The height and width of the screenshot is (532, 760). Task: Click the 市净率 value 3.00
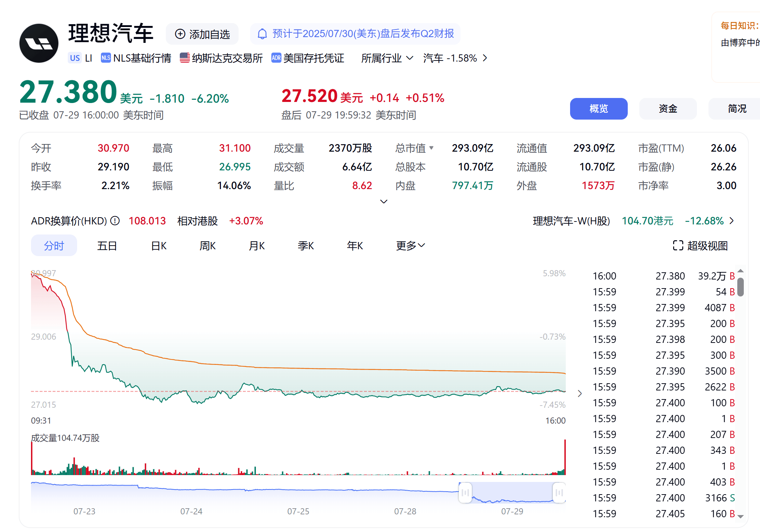pyautogui.click(x=726, y=185)
